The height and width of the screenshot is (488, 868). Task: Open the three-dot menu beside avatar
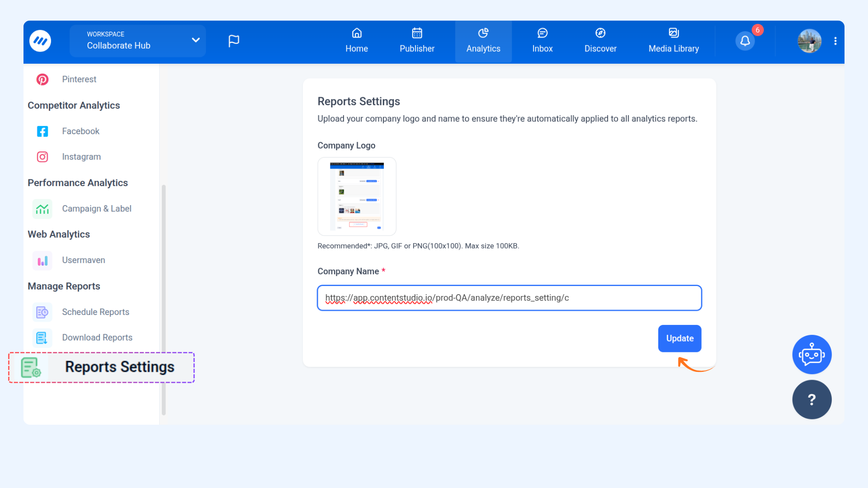[x=835, y=41]
